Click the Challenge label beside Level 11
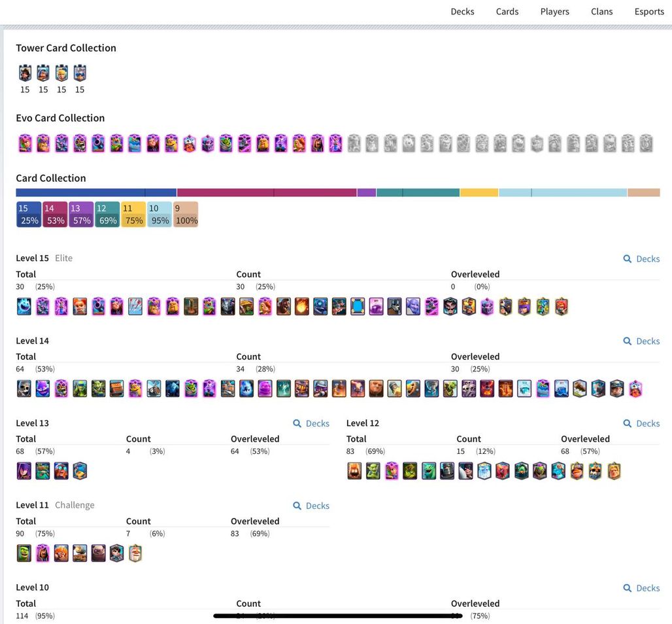 (75, 505)
